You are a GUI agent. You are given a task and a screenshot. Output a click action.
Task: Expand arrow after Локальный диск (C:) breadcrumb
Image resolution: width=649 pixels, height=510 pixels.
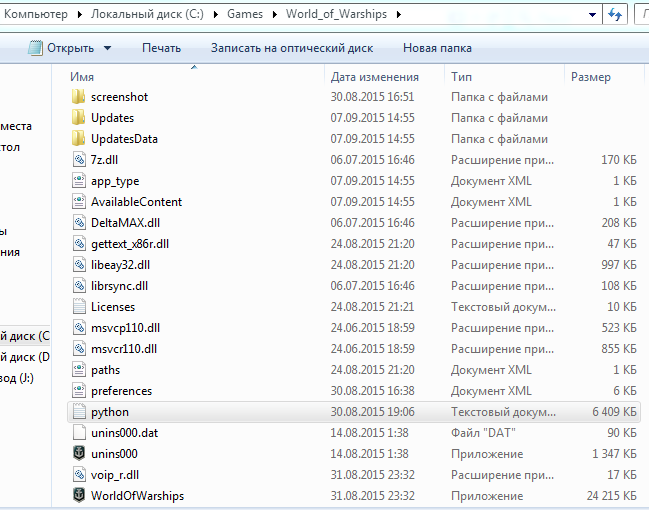(216, 14)
